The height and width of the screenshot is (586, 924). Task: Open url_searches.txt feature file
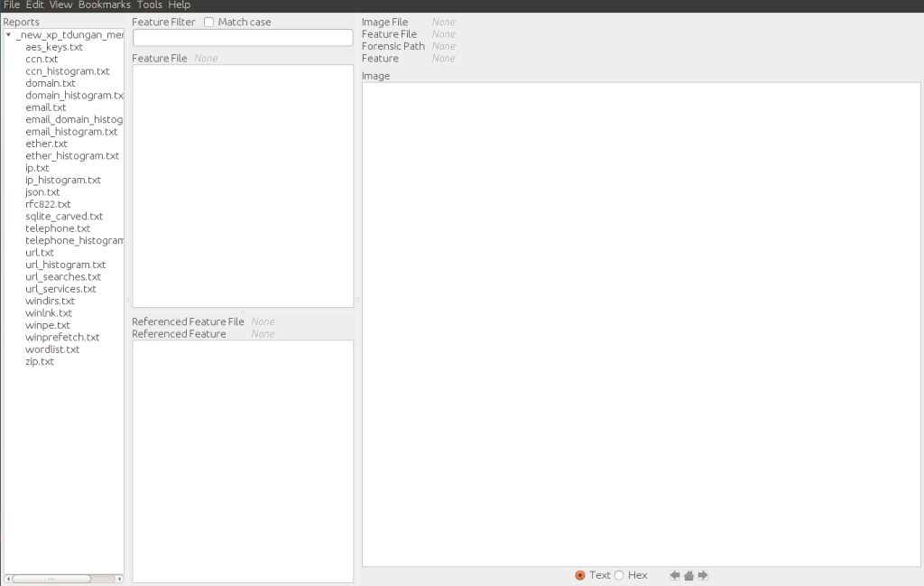pos(63,277)
